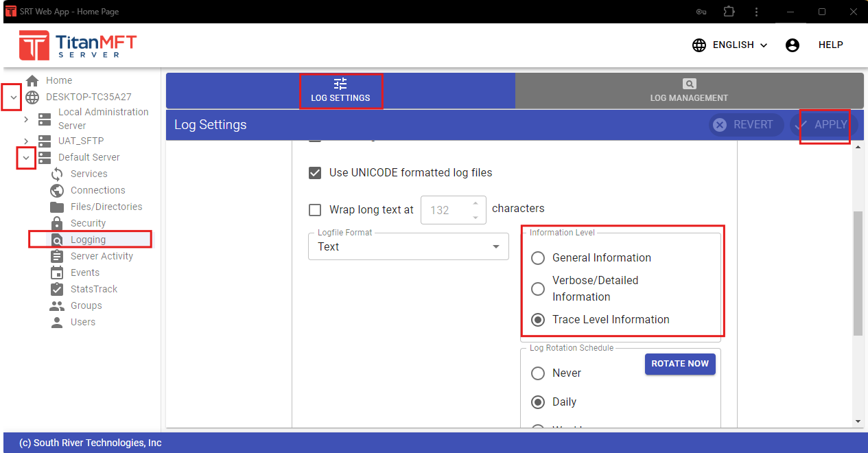The width and height of the screenshot is (868, 453).
Task: Enable Wrap long text checkbox
Action: coord(315,209)
